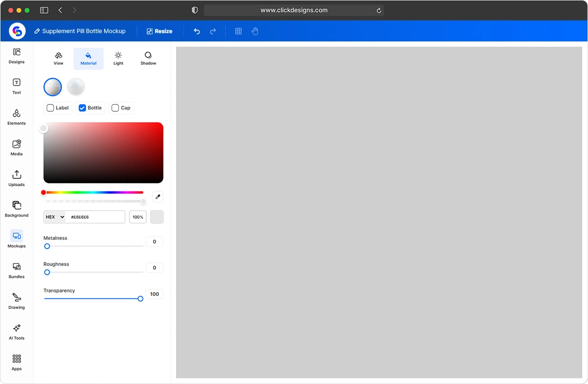Click the browser privacy shield icon
588x384 pixels.
click(x=194, y=10)
